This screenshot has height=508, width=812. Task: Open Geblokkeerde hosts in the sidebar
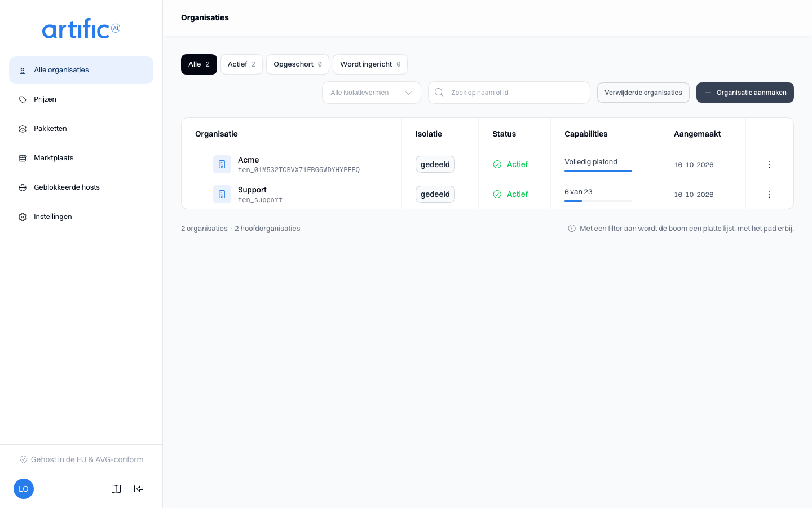81,187
